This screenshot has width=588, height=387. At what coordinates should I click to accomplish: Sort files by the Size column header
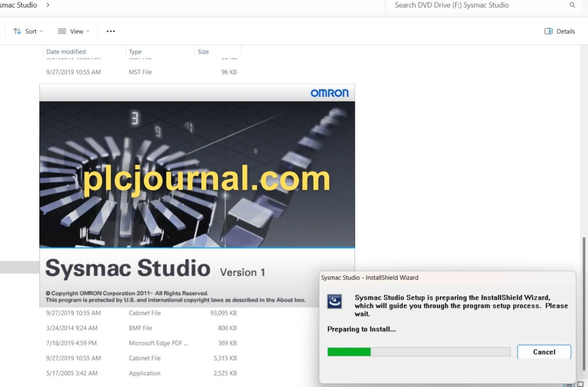click(x=203, y=51)
